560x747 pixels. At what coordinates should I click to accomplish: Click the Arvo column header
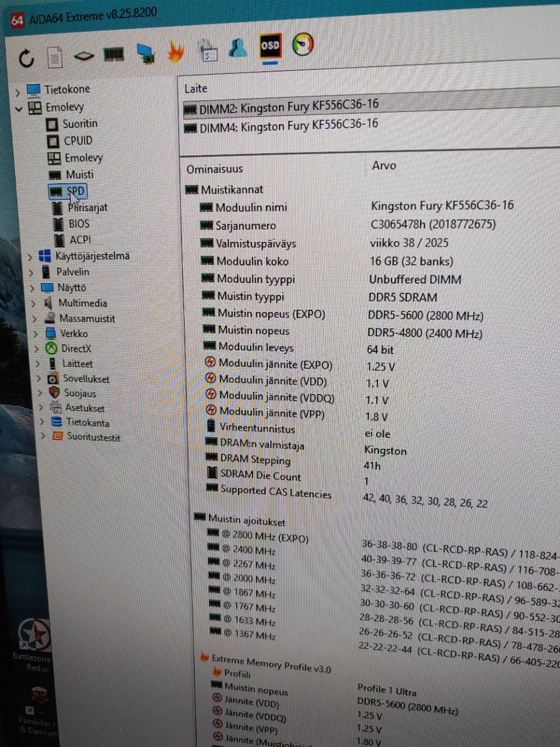coord(384,166)
